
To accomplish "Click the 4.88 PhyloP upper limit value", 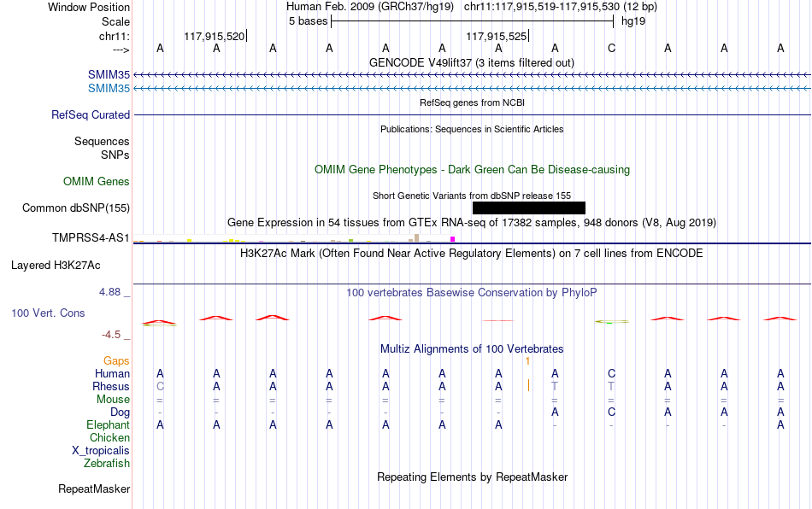I will click(109, 292).
